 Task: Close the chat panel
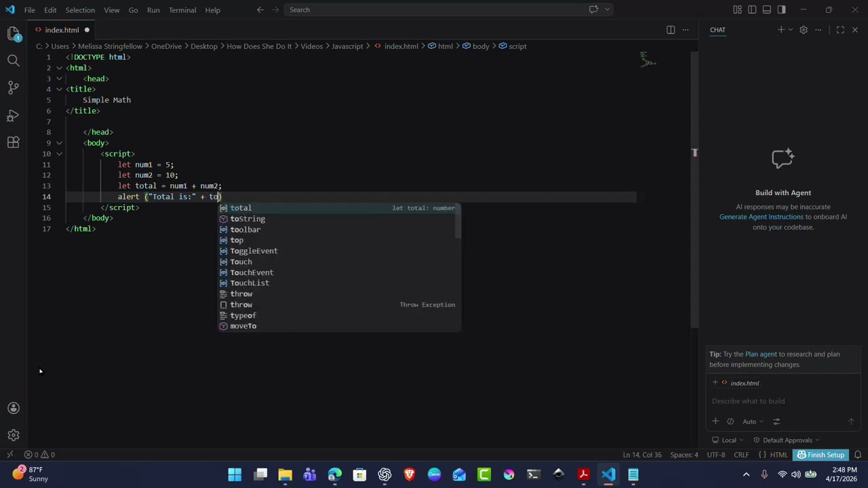tap(855, 30)
